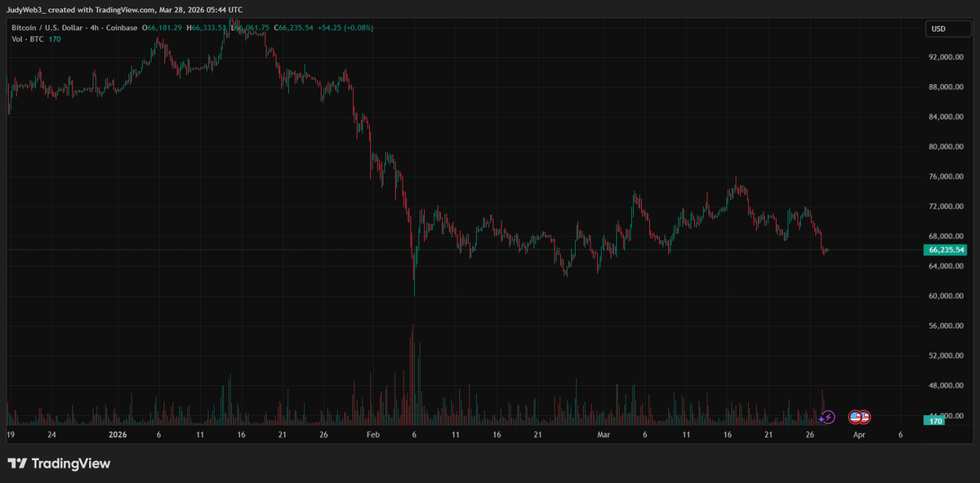Click the 24 date label on the time axis
The image size is (980, 483).
(x=51, y=436)
